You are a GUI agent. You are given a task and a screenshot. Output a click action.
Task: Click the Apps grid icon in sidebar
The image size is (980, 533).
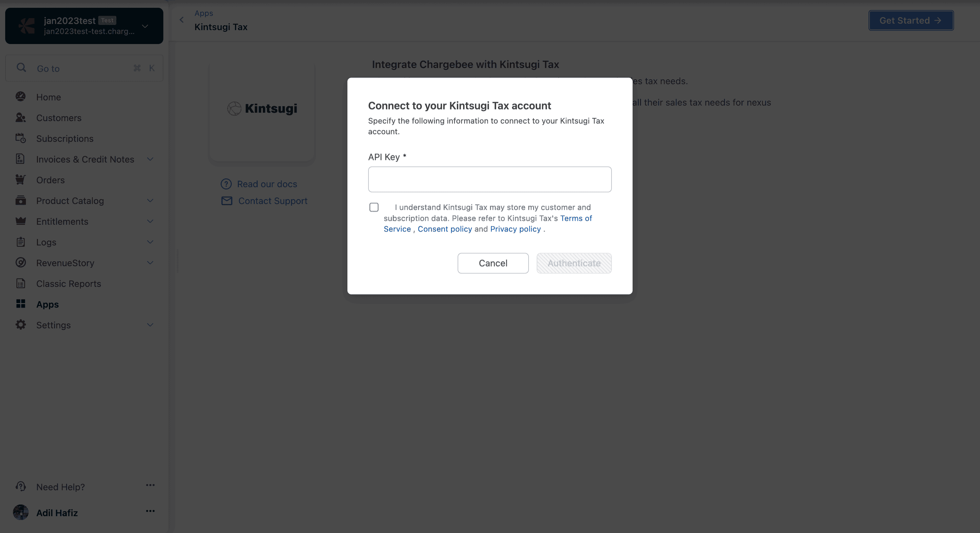[21, 304]
